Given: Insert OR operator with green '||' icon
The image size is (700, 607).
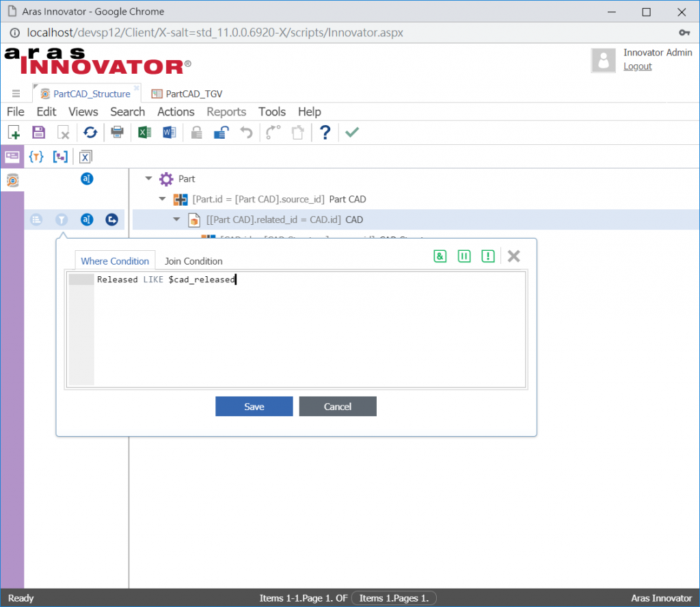Looking at the screenshot, I should coord(464,256).
